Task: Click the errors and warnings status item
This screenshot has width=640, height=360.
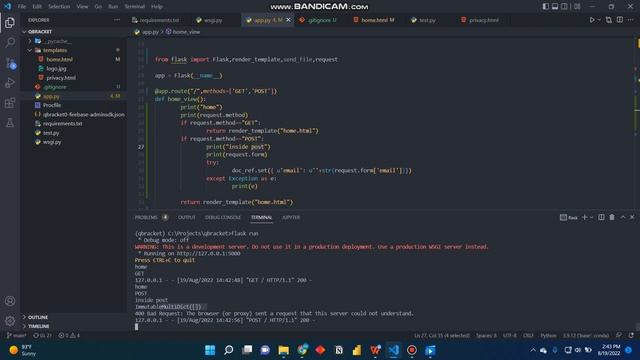Action: [x=69, y=336]
